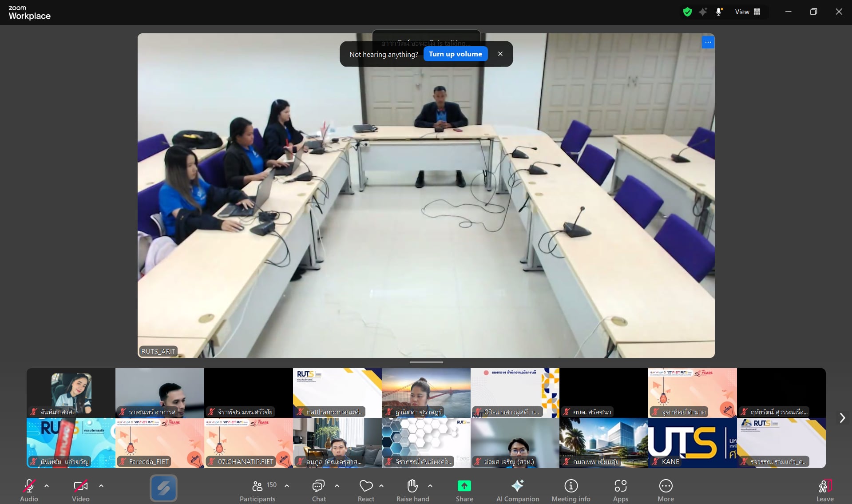Viewport: 852px width, 504px height.
Task: Show Meeting info
Action: (571, 489)
